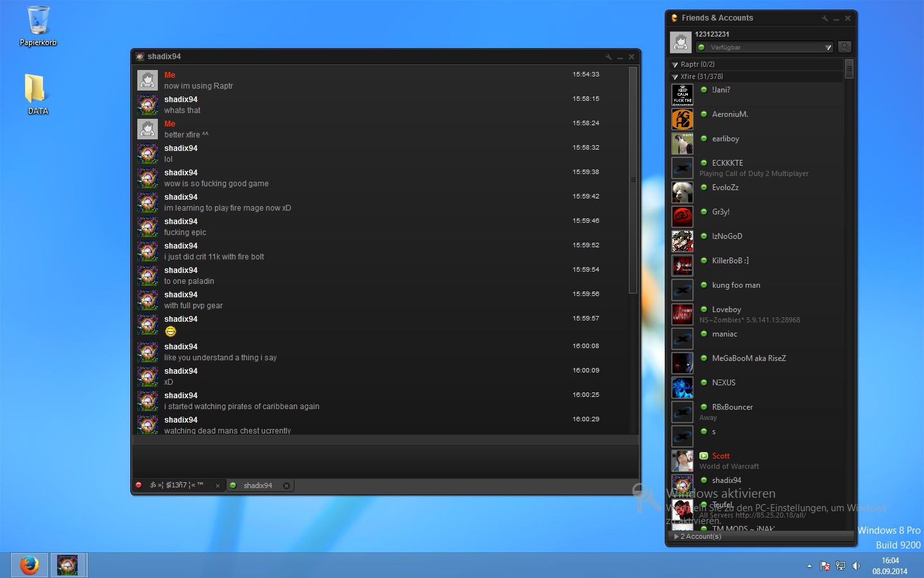The width and height of the screenshot is (924, 578).
Task: Click maniac's default avatar
Action: pyautogui.click(x=682, y=338)
